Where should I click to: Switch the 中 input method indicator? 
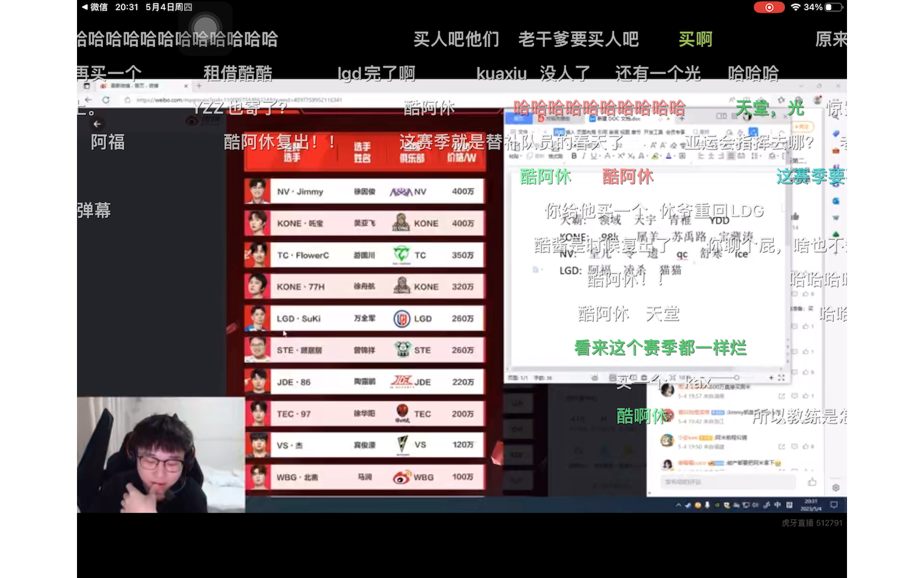[778, 505]
